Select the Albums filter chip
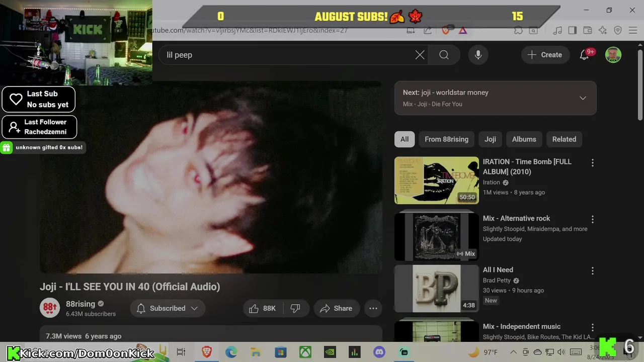 tap(524, 139)
